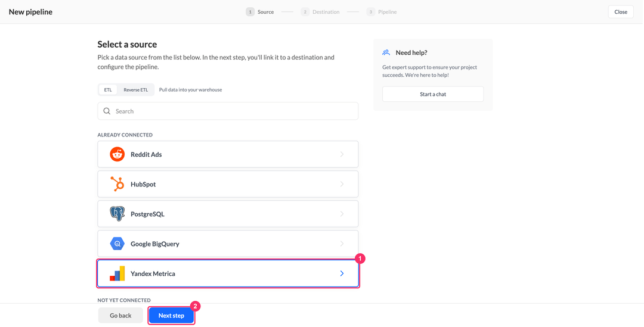Click the Yandex Metrica bar chart icon
This screenshot has height=327, width=644.
[117, 273]
